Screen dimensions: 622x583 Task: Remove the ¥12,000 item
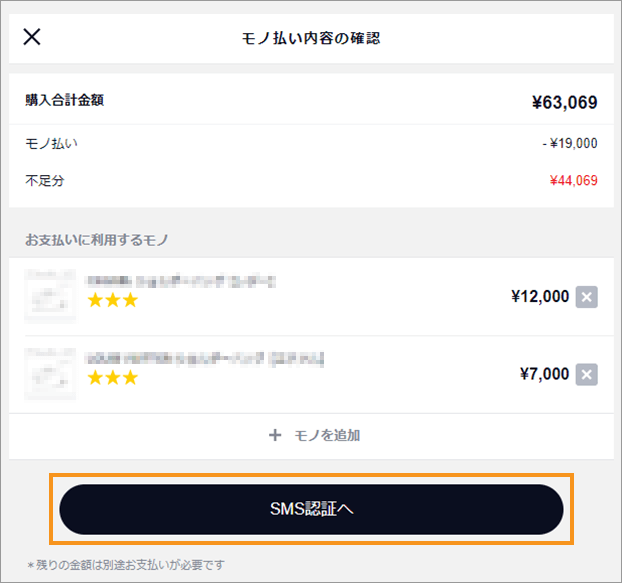[x=587, y=297]
